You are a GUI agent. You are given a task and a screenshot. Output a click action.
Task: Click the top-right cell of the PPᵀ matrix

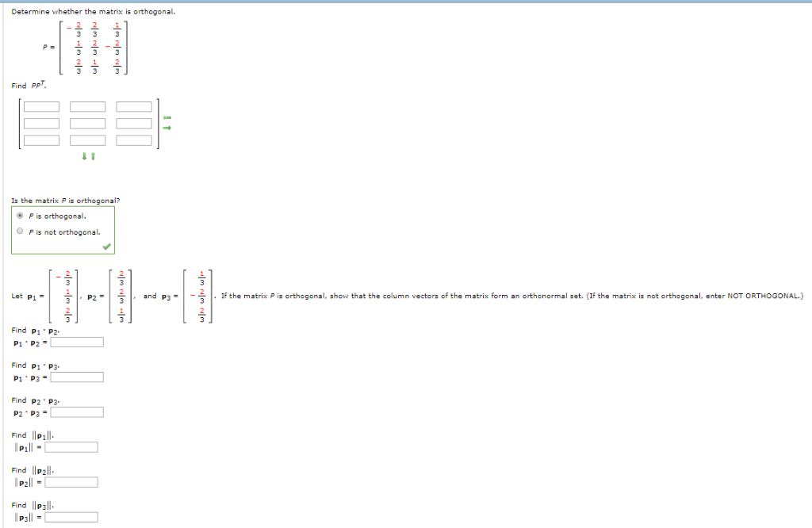pyautogui.click(x=134, y=106)
